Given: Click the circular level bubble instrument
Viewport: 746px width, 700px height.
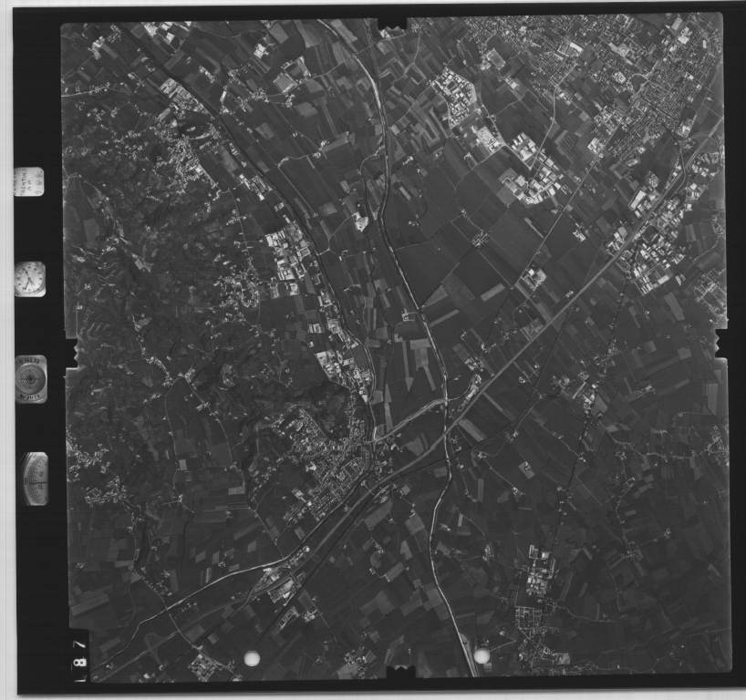Looking at the screenshot, I should click(x=30, y=378).
